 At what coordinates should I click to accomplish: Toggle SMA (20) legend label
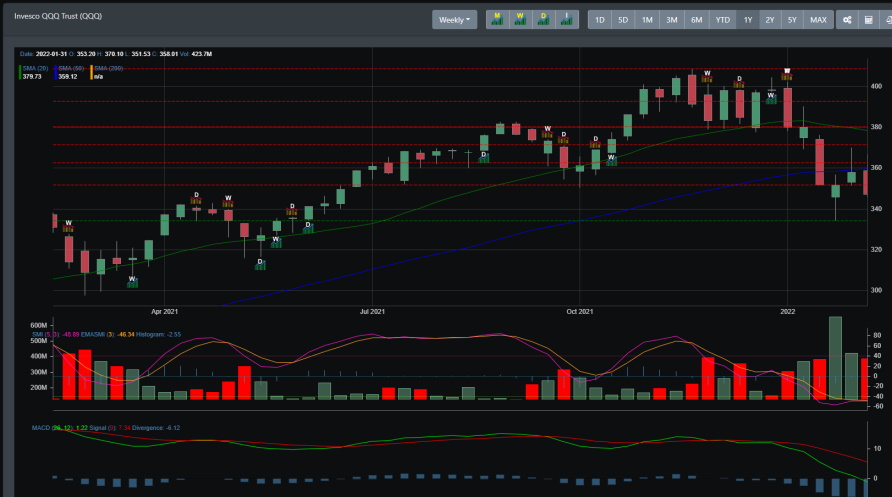pos(35,68)
